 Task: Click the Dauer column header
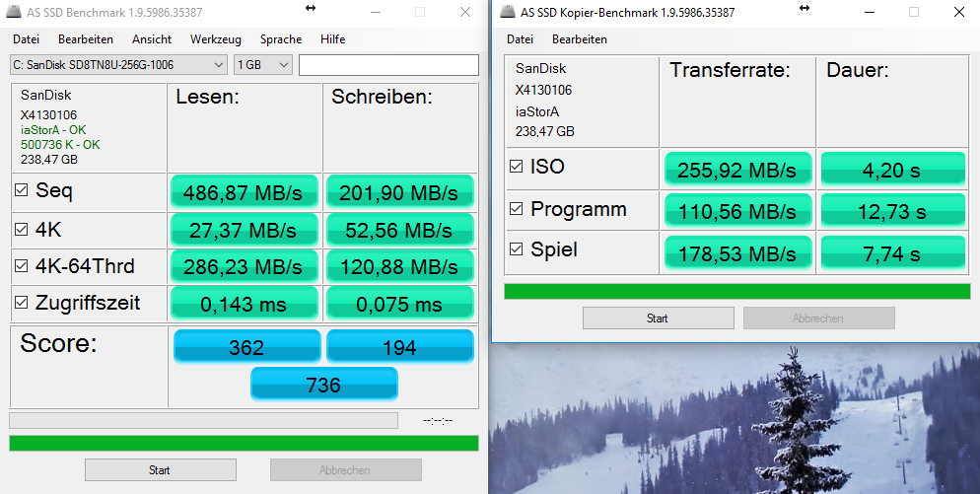click(858, 69)
